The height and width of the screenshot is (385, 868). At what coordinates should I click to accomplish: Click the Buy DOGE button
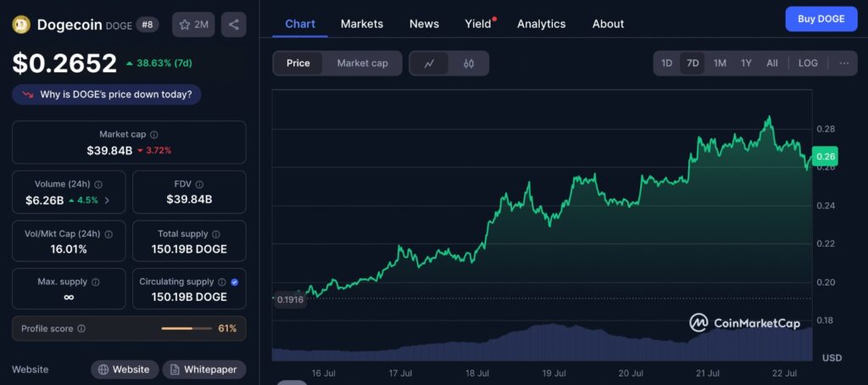click(x=821, y=19)
